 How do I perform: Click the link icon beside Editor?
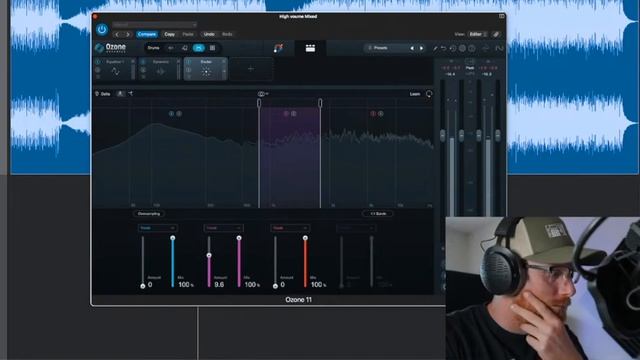click(496, 35)
